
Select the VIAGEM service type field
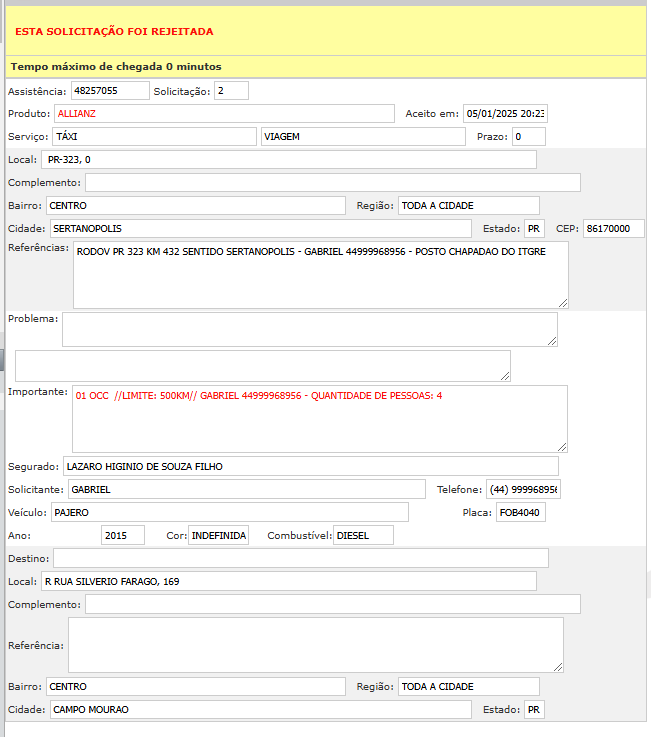point(363,137)
